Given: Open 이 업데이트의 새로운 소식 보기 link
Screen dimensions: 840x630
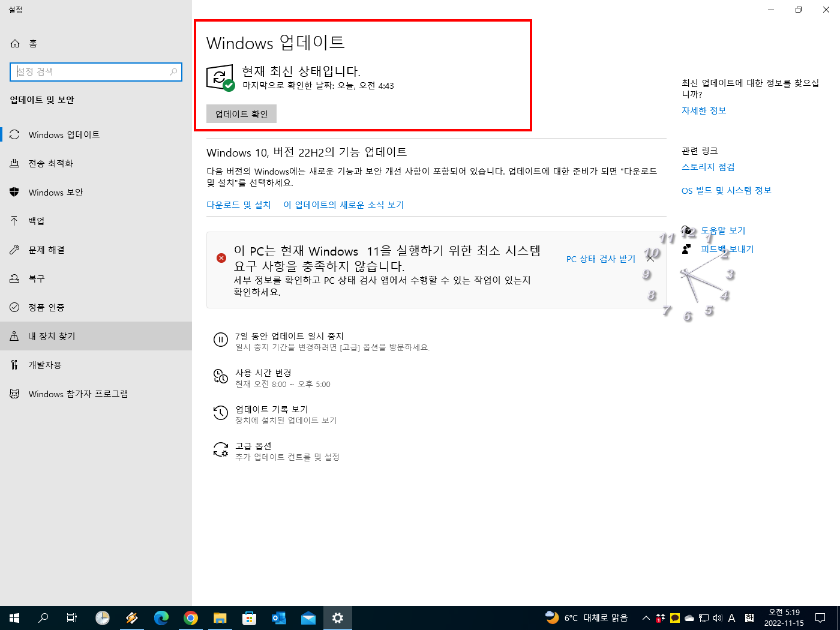Looking at the screenshot, I should tap(344, 205).
